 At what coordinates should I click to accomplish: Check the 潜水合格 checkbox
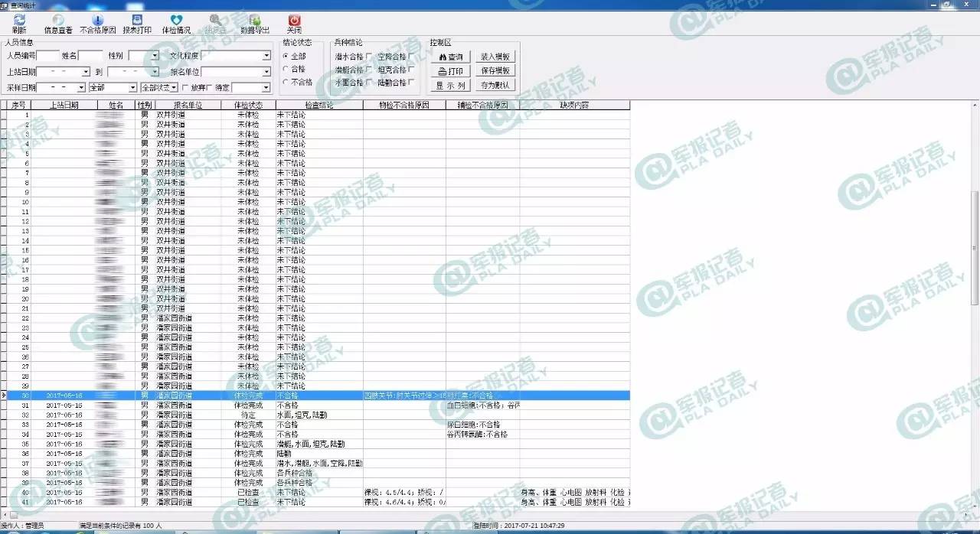[x=369, y=57]
